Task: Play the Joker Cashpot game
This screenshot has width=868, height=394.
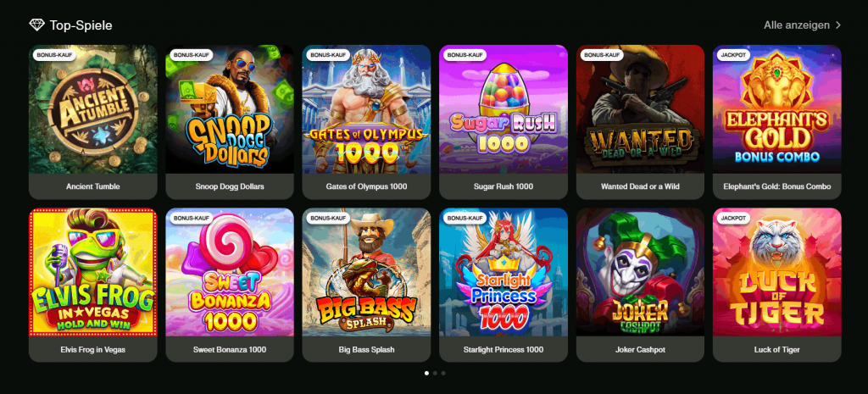Action: click(x=640, y=285)
